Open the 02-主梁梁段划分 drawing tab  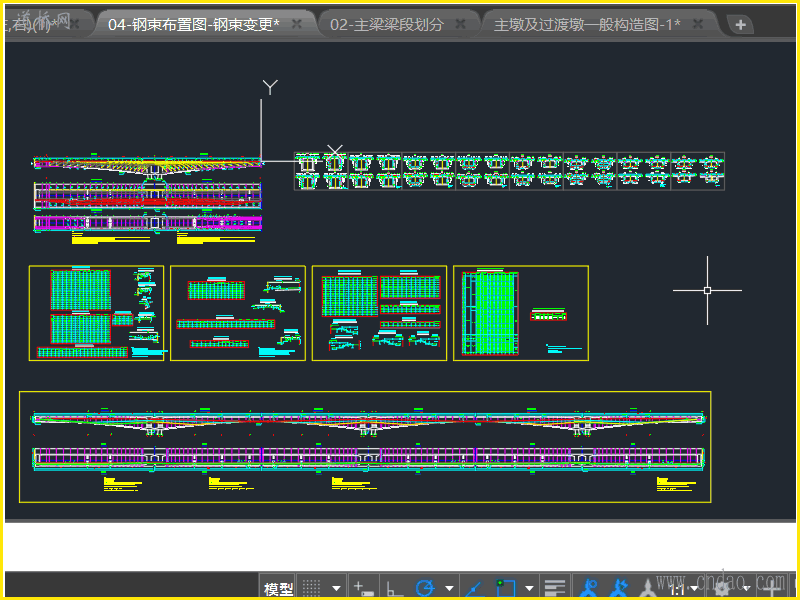[x=387, y=24]
